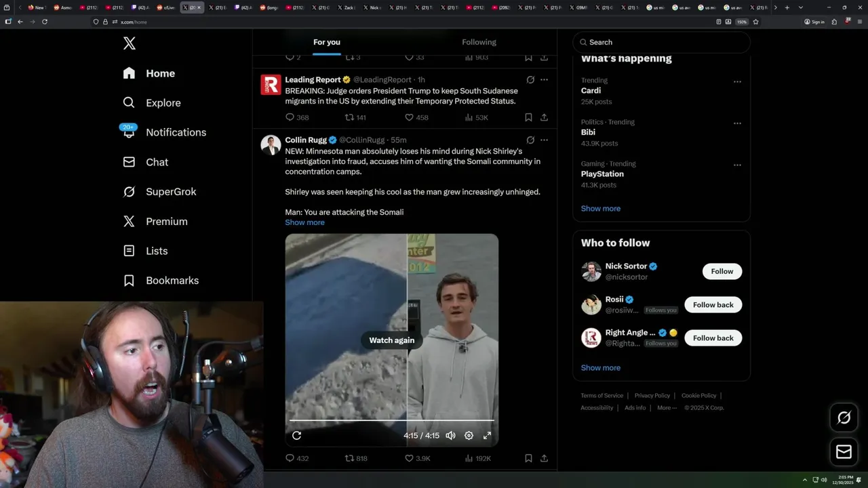Bookmark the Collin Rugg post
Viewport: 868px width, 488px height.
pyautogui.click(x=528, y=458)
